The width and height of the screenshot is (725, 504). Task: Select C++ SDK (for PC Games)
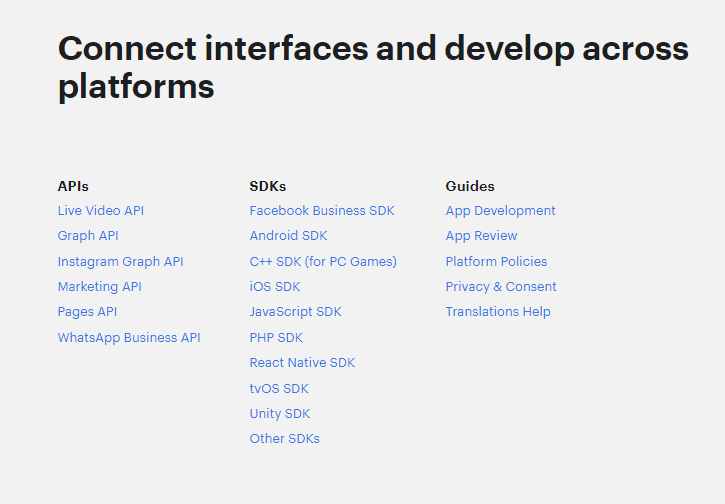pyautogui.click(x=323, y=262)
